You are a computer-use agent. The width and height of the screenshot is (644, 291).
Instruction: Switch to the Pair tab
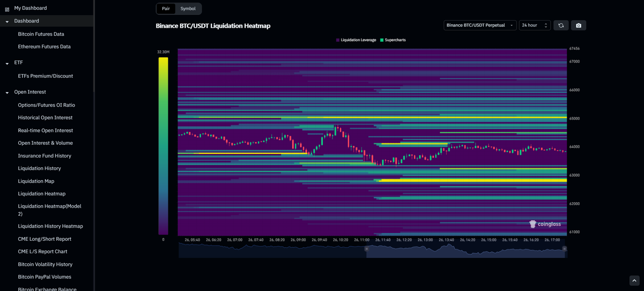(x=166, y=8)
